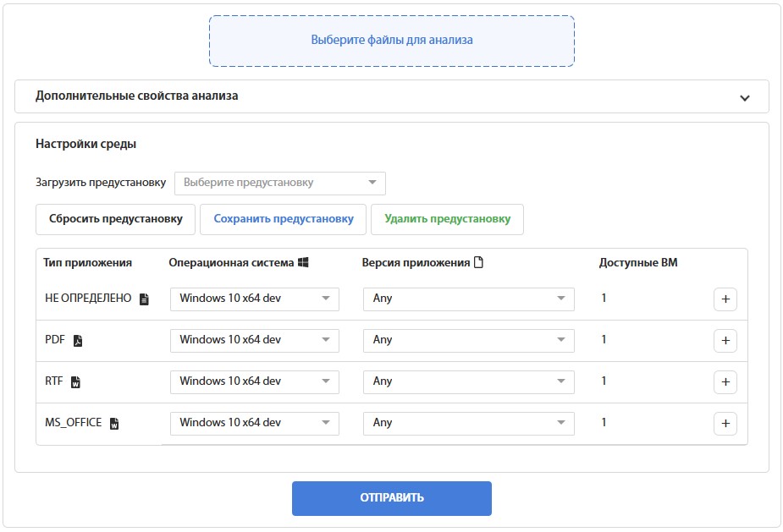Click plus icon in MS_OFFICE row
This screenshot has height=532, width=783.
point(725,424)
